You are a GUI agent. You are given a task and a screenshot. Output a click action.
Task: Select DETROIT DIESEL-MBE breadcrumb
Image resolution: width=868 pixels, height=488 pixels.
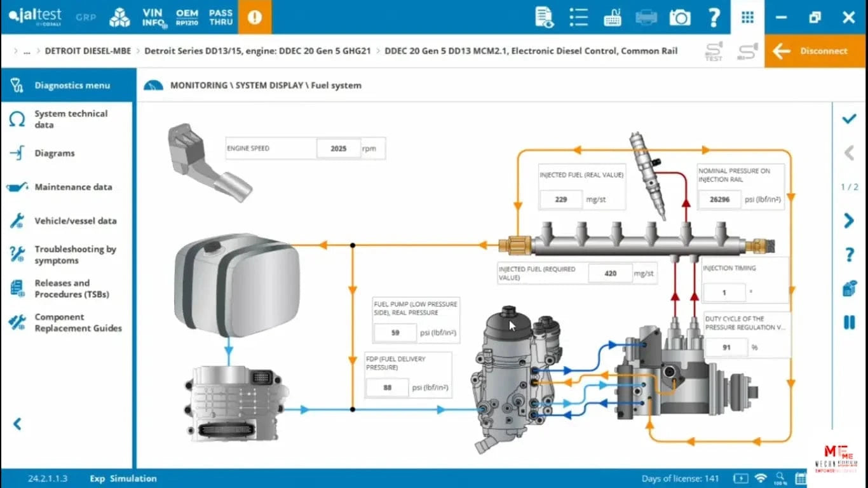(89, 51)
